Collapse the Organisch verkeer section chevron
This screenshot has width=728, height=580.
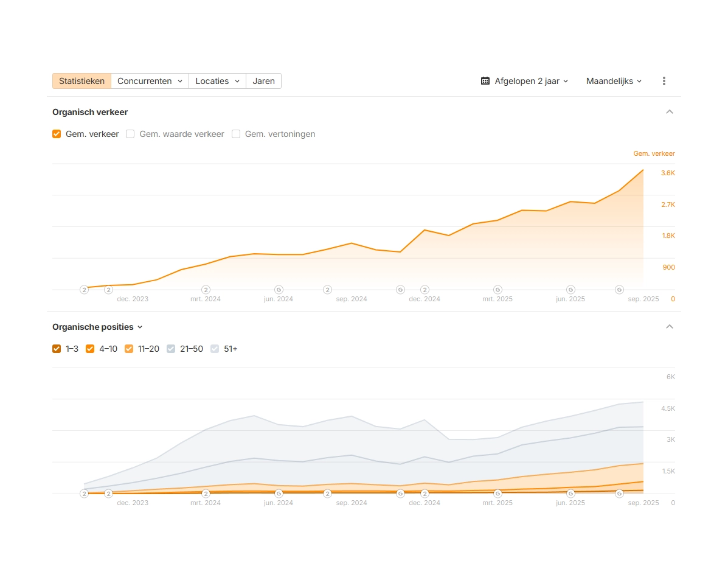pyautogui.click(x=670, y=112)
